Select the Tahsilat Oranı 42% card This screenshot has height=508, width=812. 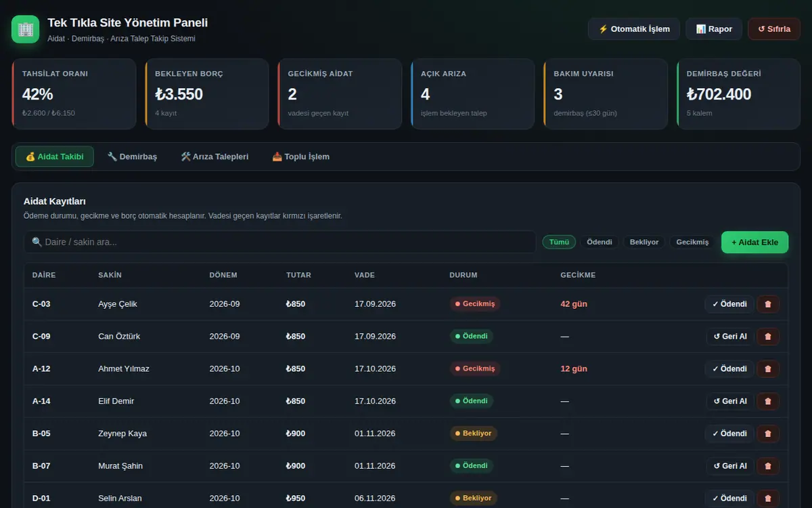click(74, 94)
